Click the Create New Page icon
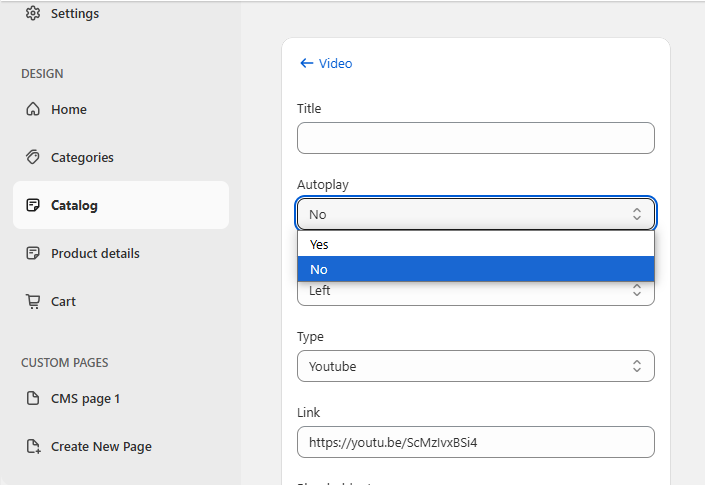Viewport: 705px width, 485px height. (x=34, y=446)
